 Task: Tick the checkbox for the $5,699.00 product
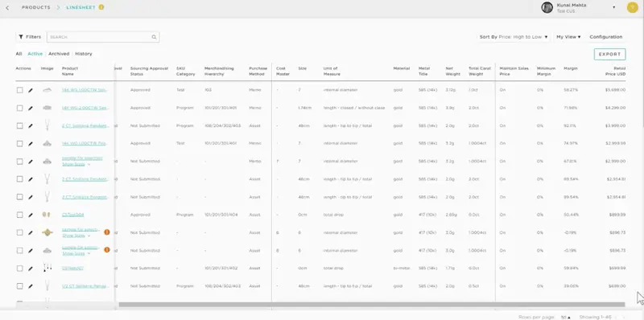[x=19, y=90]
